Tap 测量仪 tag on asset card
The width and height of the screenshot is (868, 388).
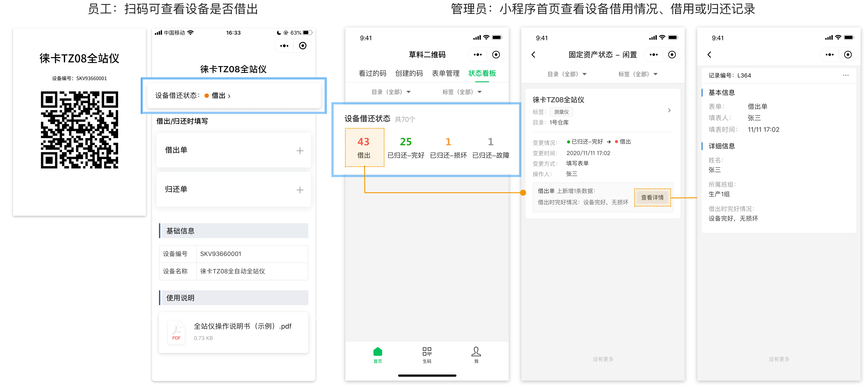(x=561, y=112)
